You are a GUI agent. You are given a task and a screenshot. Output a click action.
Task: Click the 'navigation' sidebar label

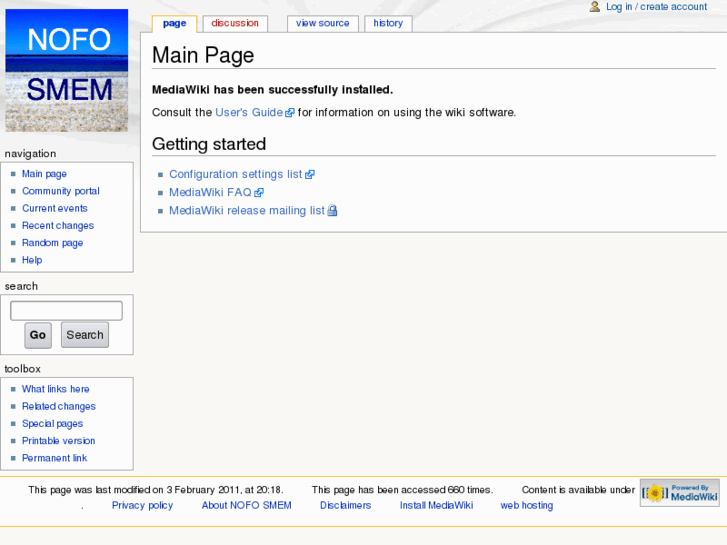pyautogui.click(x=31, y=154)
